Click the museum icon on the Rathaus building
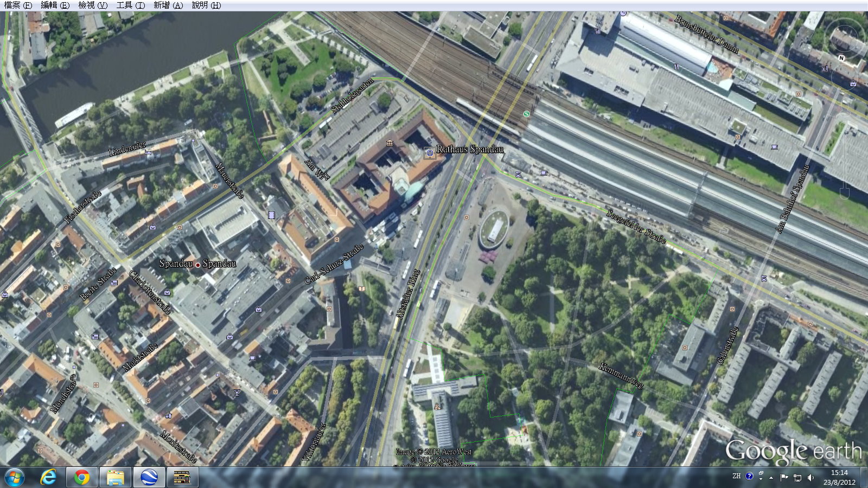 [x=390, y=143]
